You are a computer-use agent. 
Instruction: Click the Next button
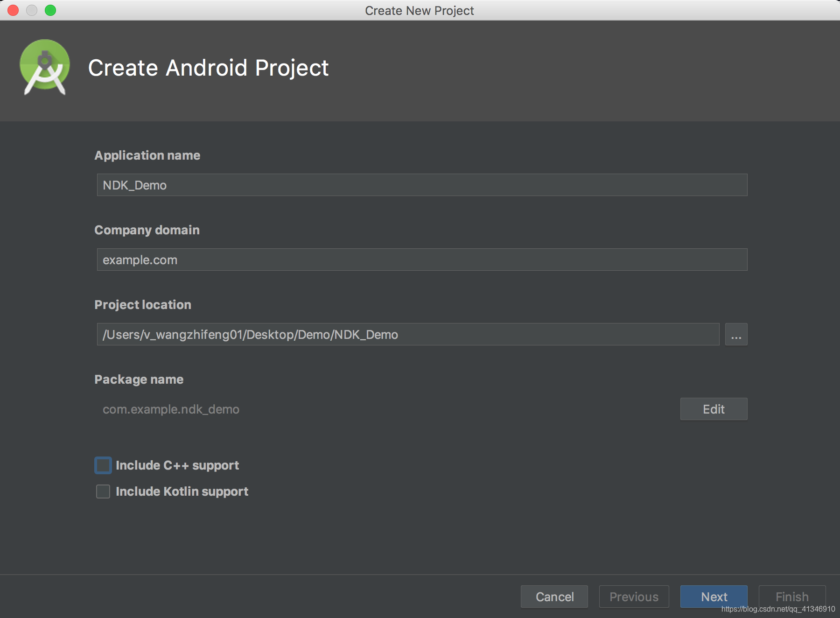coord(714,597)
